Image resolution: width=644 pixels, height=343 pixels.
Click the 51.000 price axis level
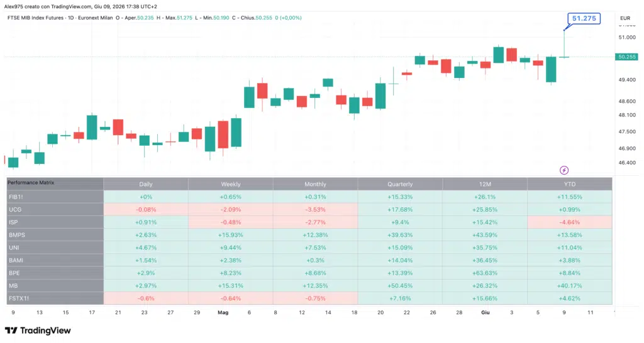click(x=627, y=37)
